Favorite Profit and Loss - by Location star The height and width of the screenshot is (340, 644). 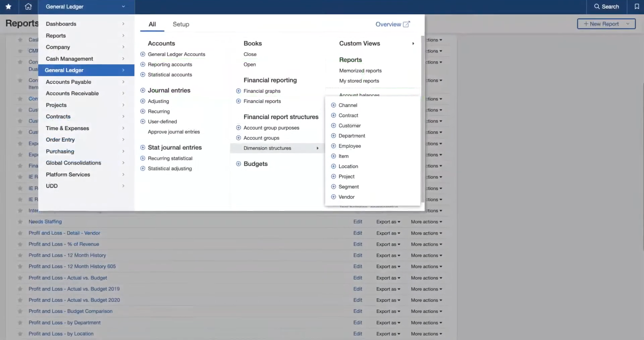[x=20, y=334]
